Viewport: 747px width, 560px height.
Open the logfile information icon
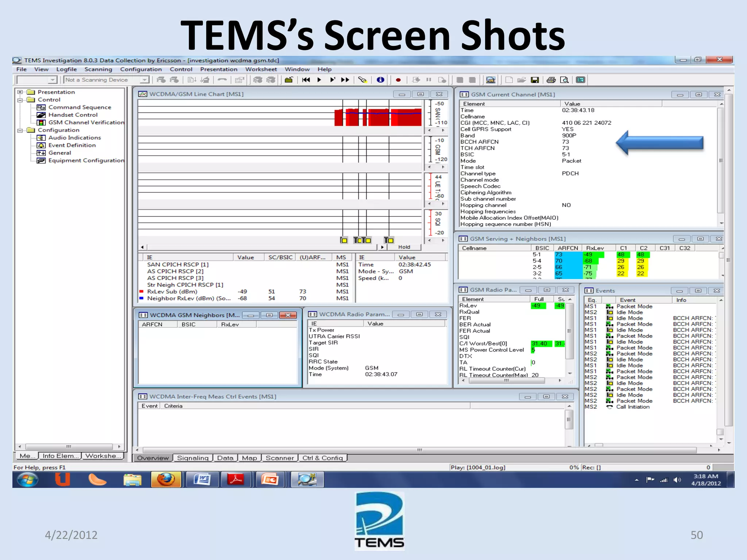tap(380, 80)
